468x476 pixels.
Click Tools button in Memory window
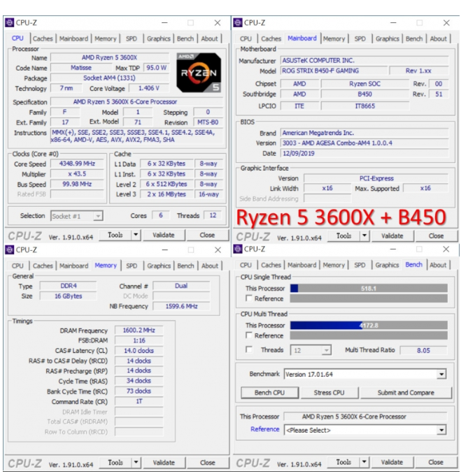tap(115, 462)
